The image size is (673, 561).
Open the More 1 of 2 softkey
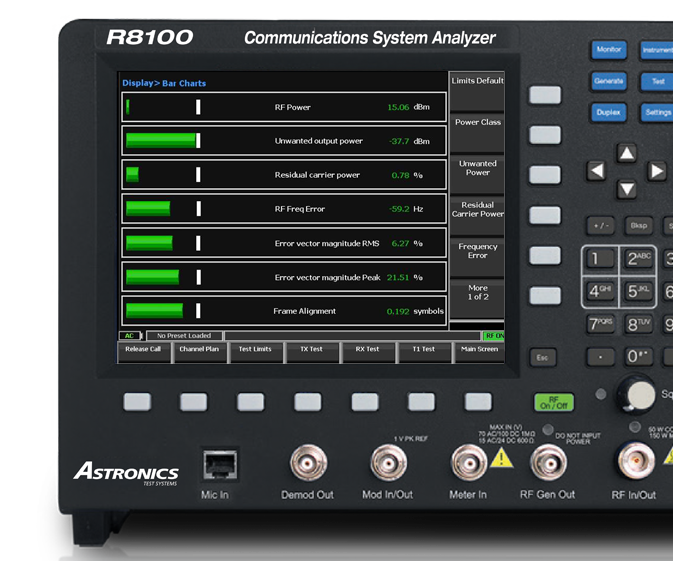[478, 293]
